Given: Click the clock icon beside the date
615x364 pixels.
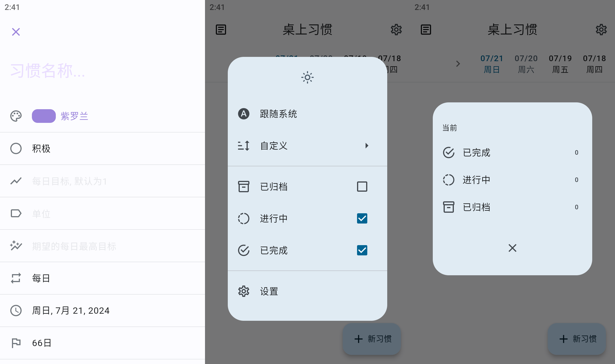Looking at the screenshot, I should [16, 311].
